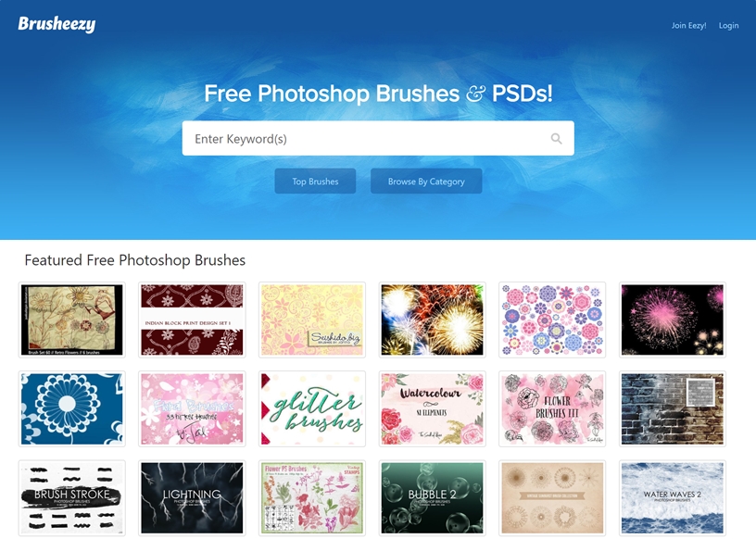Open the Brusheezy logo home link

(x=57, y=24)
